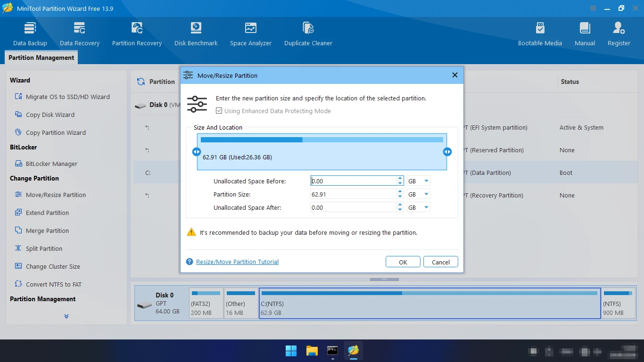The width and height of the screenshot is (644, 362).
Task: Click the MiniTool Partition Wizard taskbar icon
Action: click(x=354, y=351)
